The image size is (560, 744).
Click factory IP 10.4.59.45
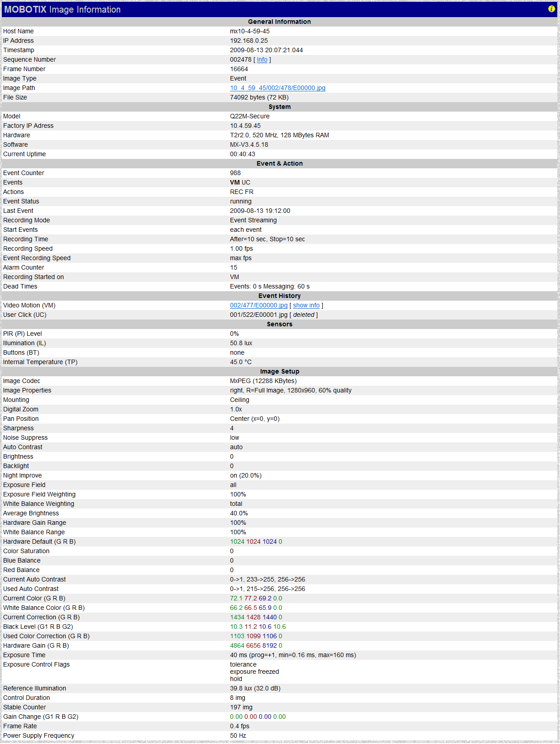click(245, 126)
